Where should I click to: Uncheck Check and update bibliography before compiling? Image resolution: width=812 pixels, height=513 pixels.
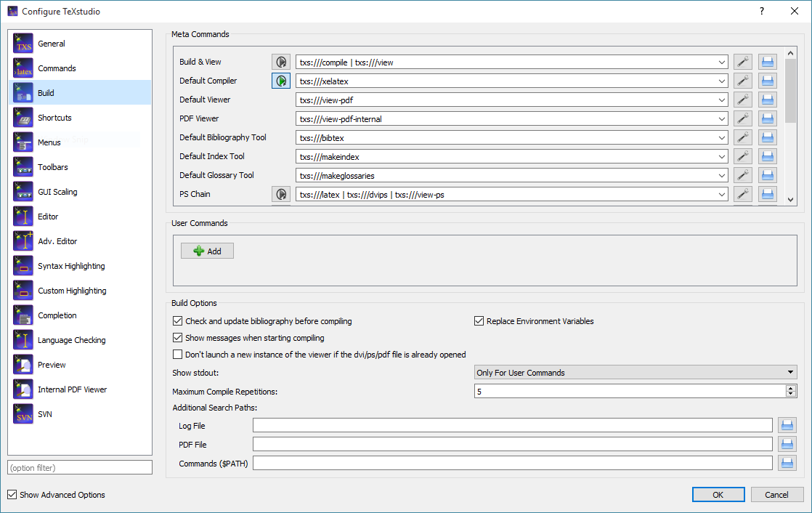[178, 321]
